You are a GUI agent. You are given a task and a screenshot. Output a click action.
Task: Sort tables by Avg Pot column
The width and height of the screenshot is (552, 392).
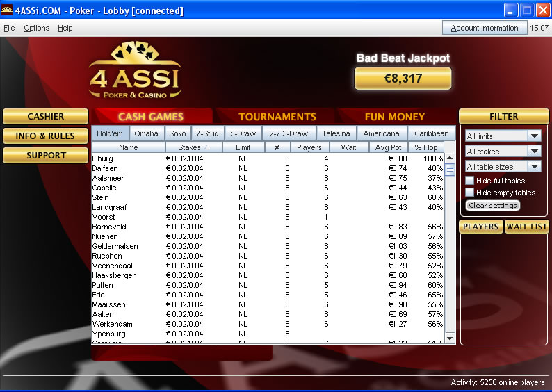[388, 147]
